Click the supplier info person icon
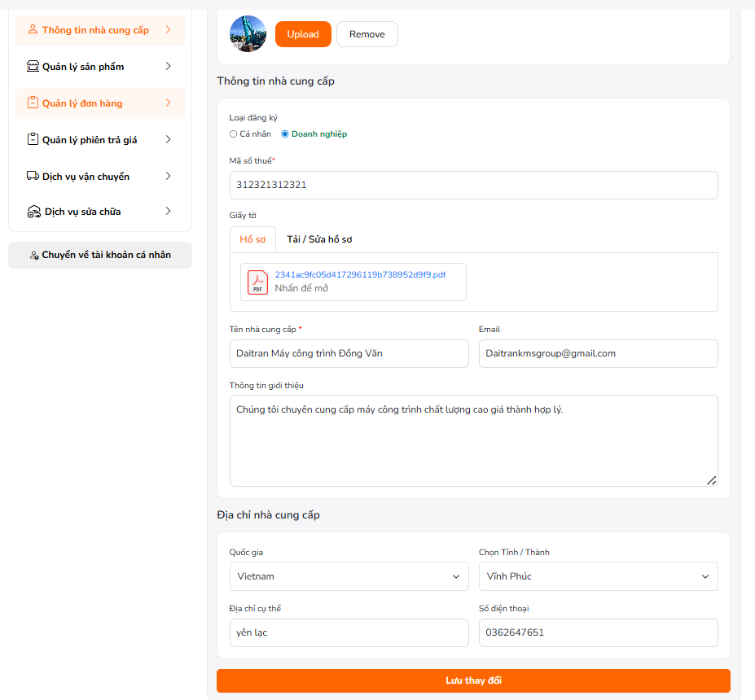The height and width of the screenshot is (700, 755). click(33, 30)
